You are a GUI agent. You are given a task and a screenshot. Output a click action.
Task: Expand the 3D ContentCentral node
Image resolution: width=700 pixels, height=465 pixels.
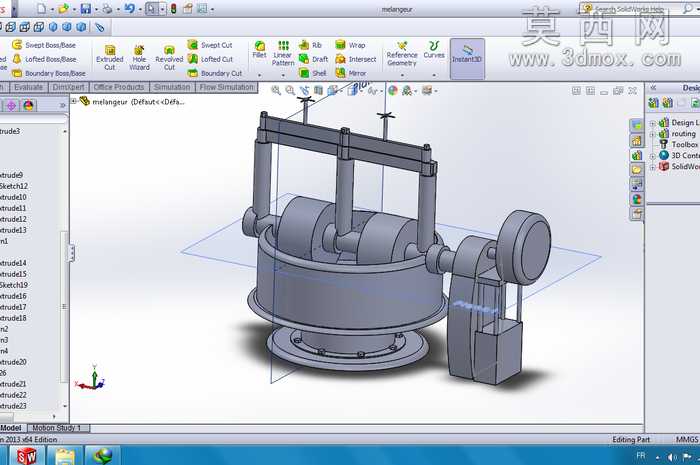652,156
